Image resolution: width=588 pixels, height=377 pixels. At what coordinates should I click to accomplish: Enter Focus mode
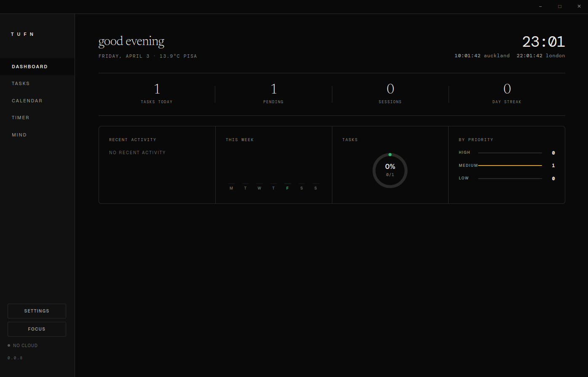click(37, 329)
